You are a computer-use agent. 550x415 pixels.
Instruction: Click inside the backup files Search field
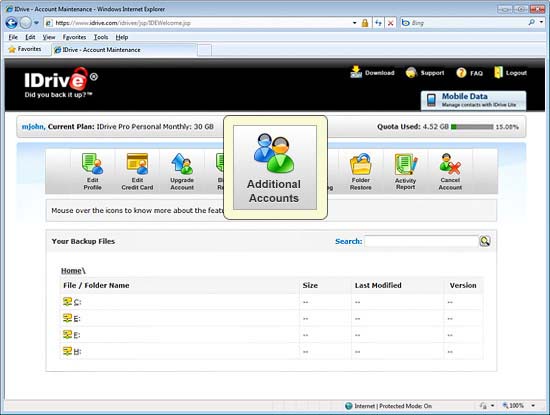tap(422, 241)
